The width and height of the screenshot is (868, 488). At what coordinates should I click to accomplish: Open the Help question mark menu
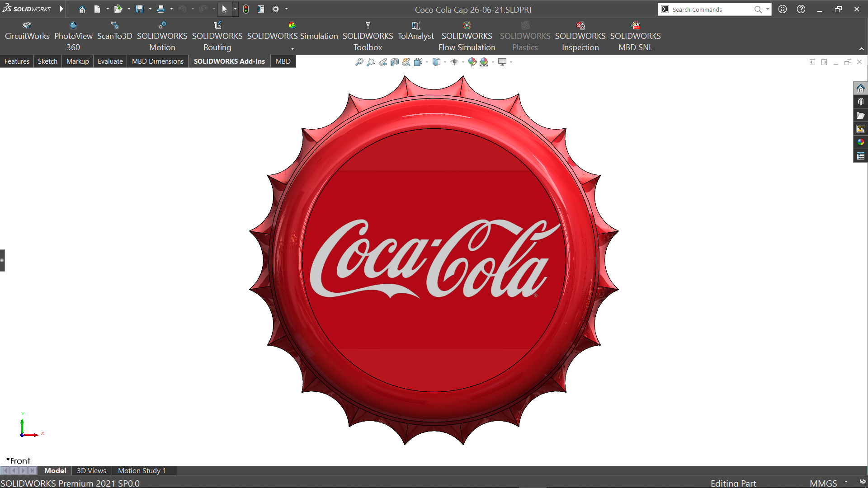tap(801, 9)
